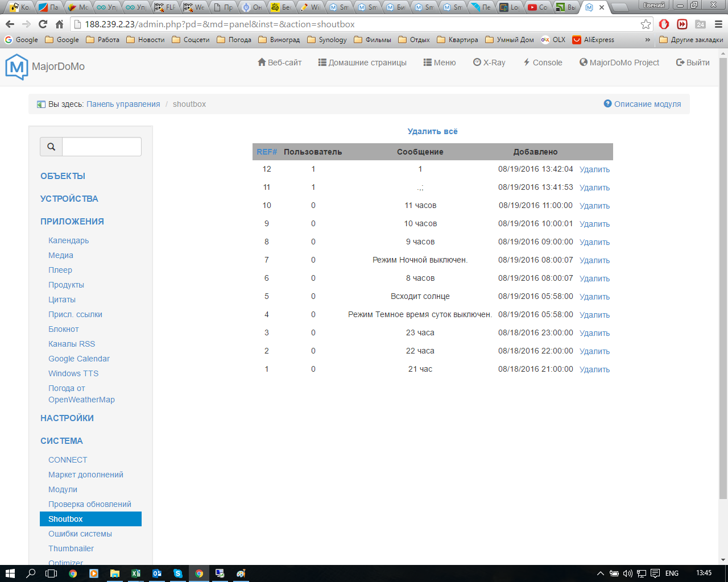Open Маркет дополнений in the sidebar
Image resolution: width=728 pixels, height=582 pixels.
[x=86, y=475]
